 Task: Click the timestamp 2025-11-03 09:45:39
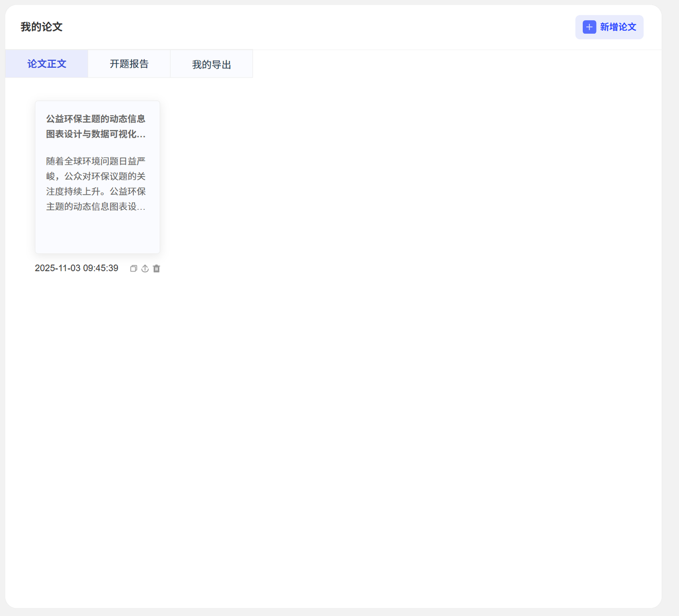77,268
